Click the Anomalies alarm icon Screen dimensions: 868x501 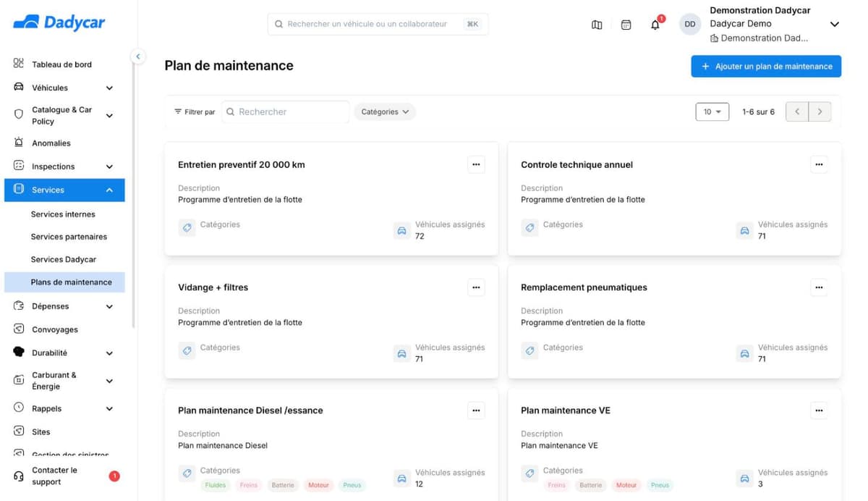(19, 143)
